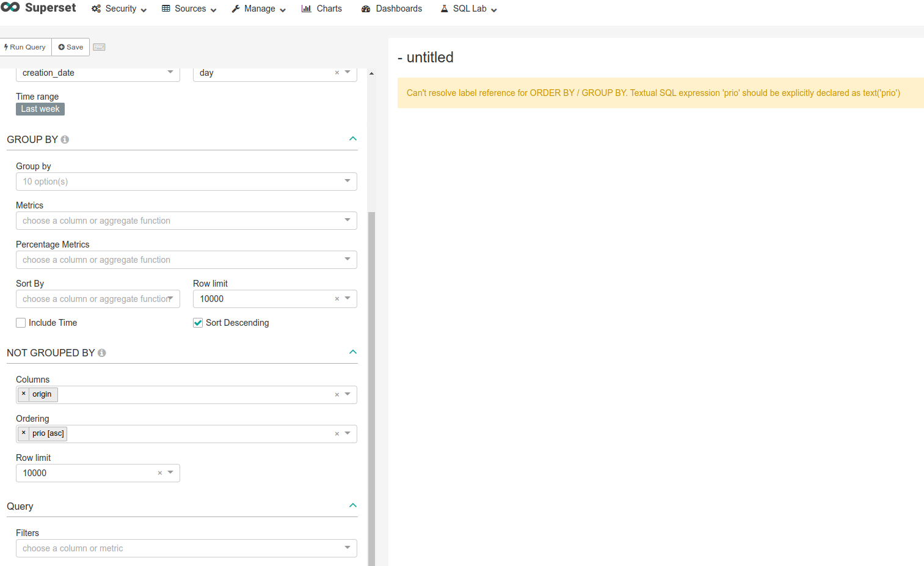Clear the day time grain with its × icon
The width and height of the screenshot is (924, 566).
[337, 73]
